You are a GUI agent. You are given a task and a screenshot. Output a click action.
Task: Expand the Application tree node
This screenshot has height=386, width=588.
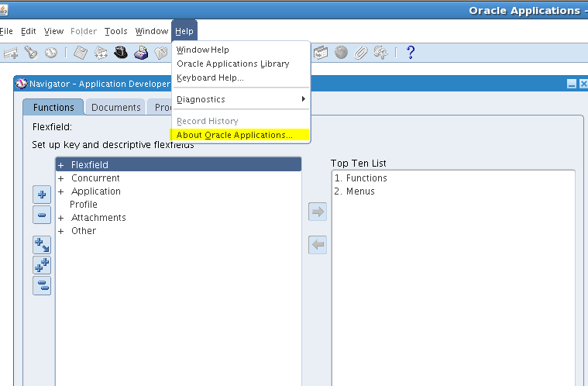pyautogui.click(x=61, y=191)
